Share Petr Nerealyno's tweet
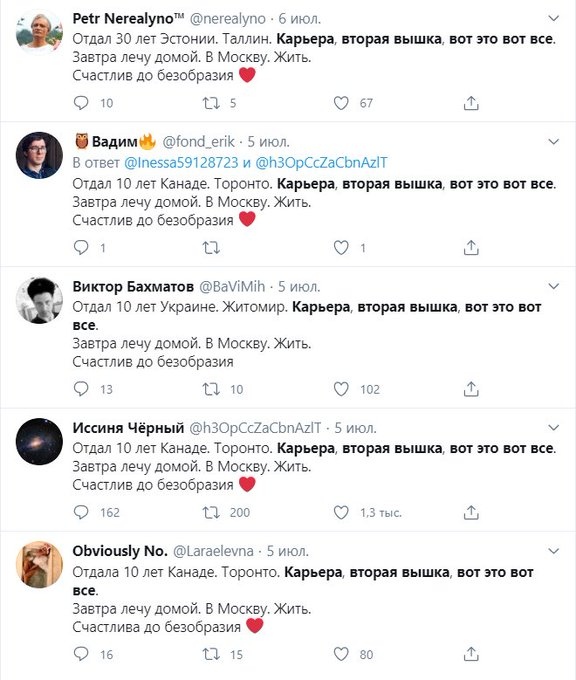The width and height of the screenshot is (576, 680). 471,103
